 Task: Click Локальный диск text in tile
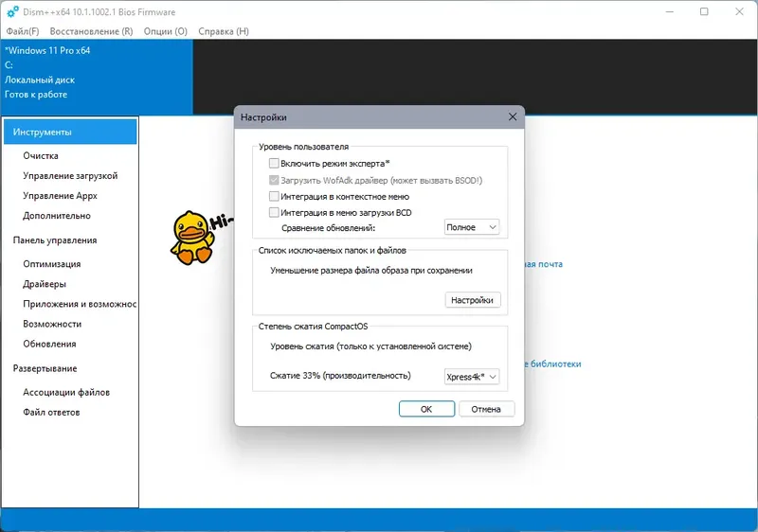[40, 80]
